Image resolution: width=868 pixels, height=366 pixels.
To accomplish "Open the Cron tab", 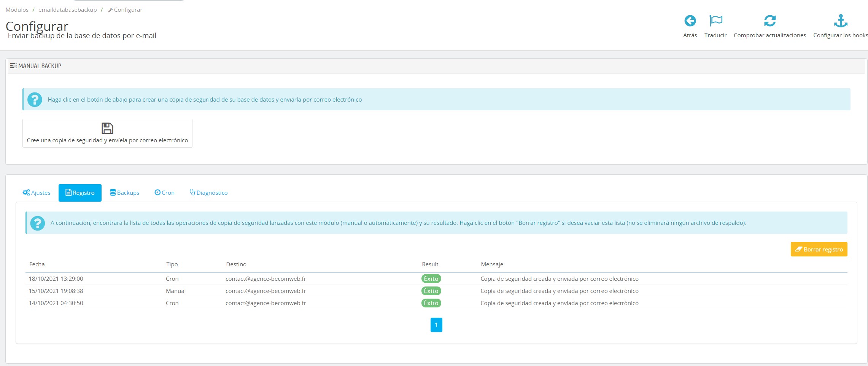I will pos(164,193).
